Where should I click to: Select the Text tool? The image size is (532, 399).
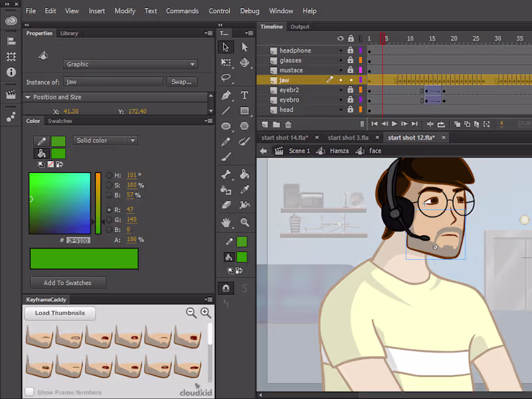click(x=244, y=95)
